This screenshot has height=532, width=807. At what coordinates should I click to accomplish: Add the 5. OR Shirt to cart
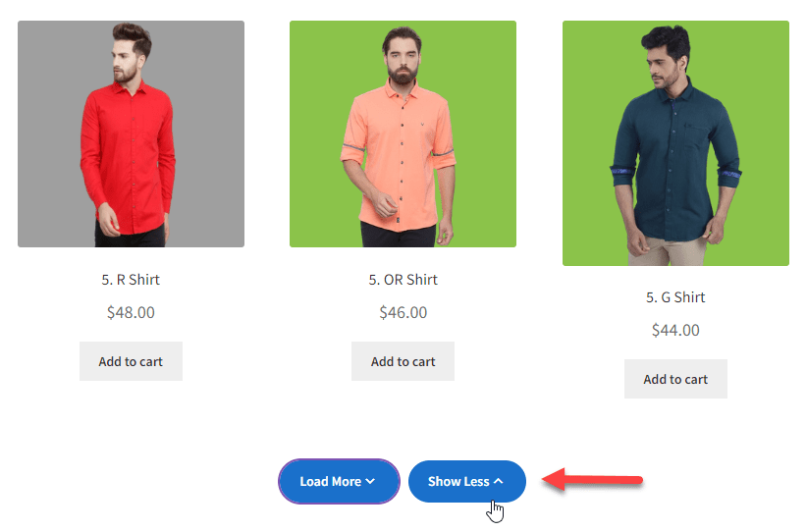coord(403,361)
